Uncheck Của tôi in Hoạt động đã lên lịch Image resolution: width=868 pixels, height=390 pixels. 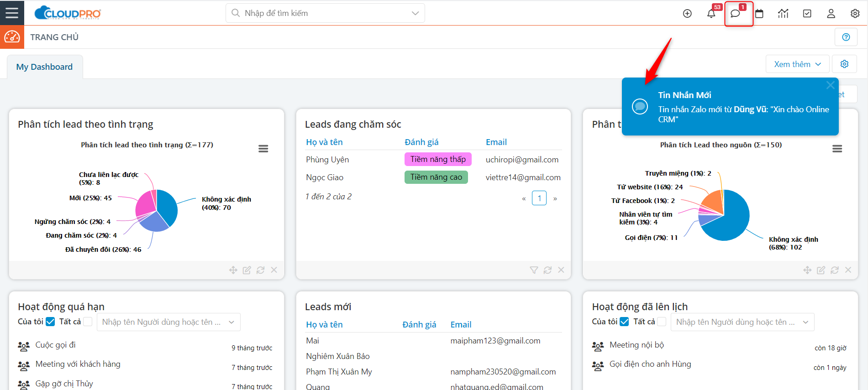(x=624, y=322)
